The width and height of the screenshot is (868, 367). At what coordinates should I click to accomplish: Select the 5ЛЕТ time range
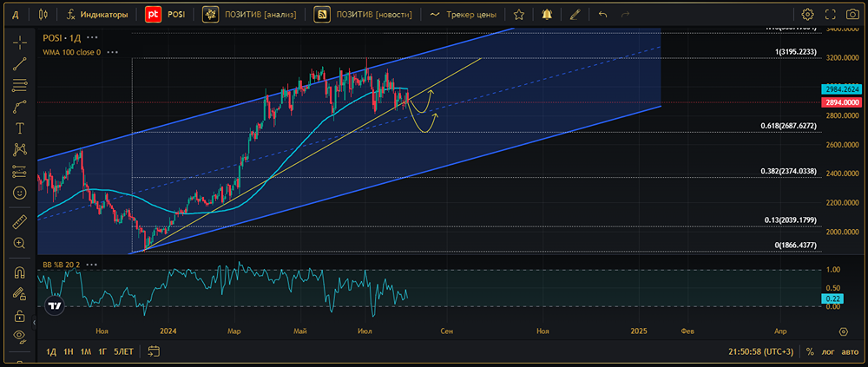point(123,351)
